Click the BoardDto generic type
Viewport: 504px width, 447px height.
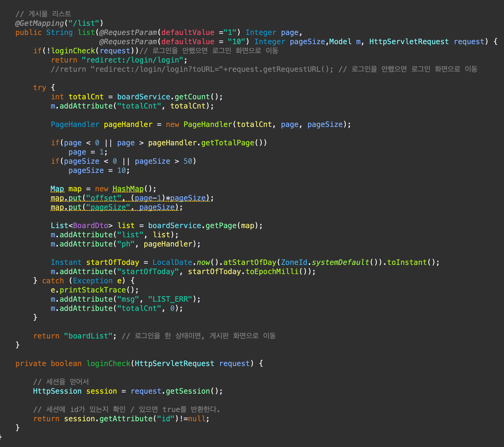click(x=91, y=226)
